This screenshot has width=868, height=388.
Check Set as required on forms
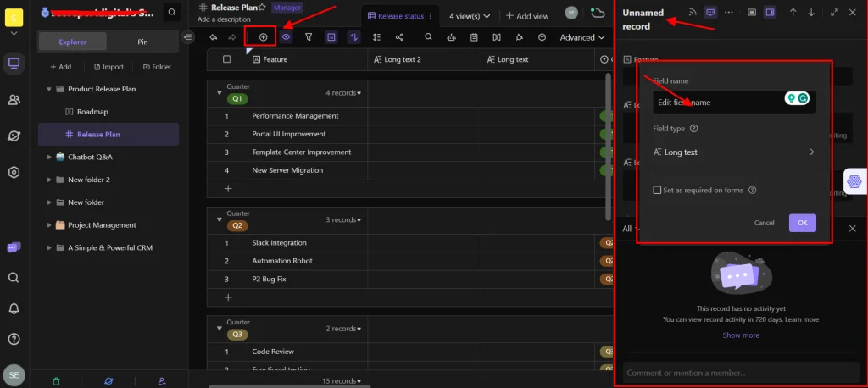click(657, 191)
